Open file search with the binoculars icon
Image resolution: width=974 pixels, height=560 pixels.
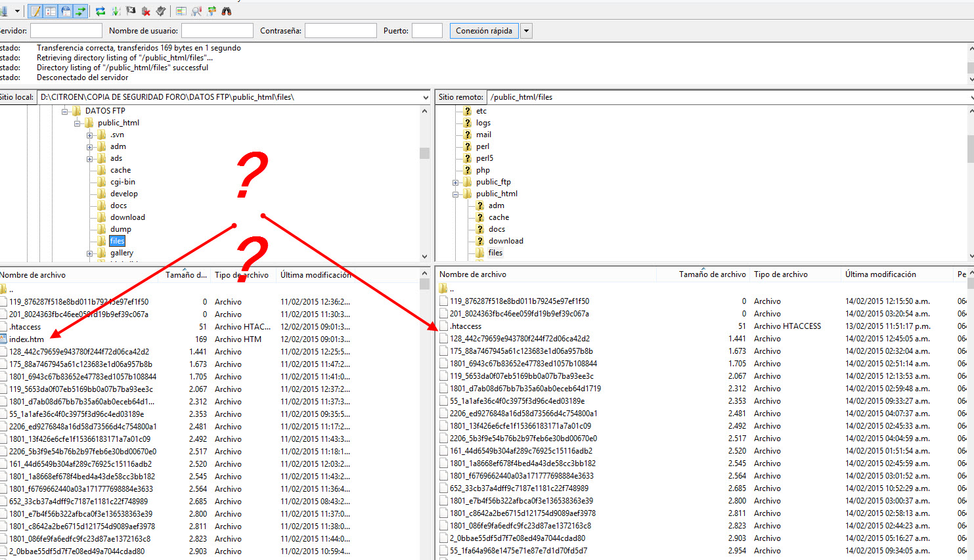tap(227, 11)
